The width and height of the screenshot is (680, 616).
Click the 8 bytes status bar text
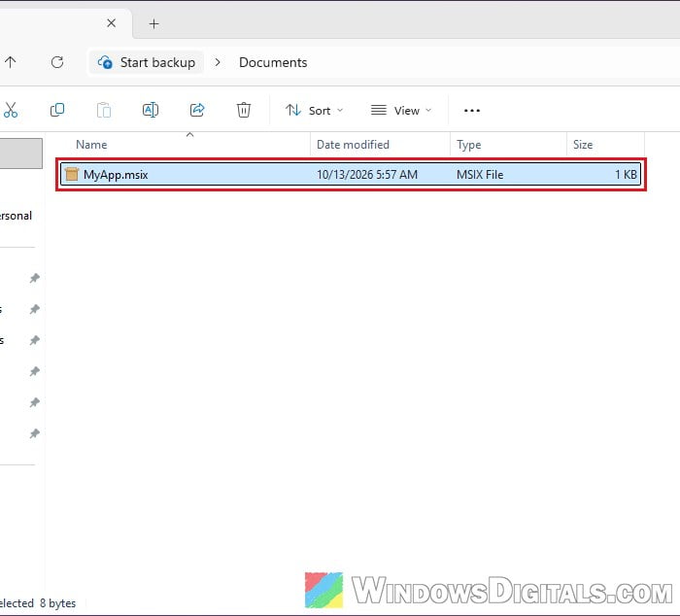57,603
